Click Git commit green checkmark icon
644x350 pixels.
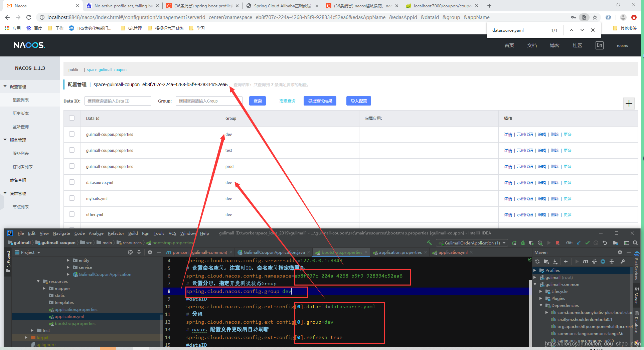pyautogui.click(x=588, y=243)
